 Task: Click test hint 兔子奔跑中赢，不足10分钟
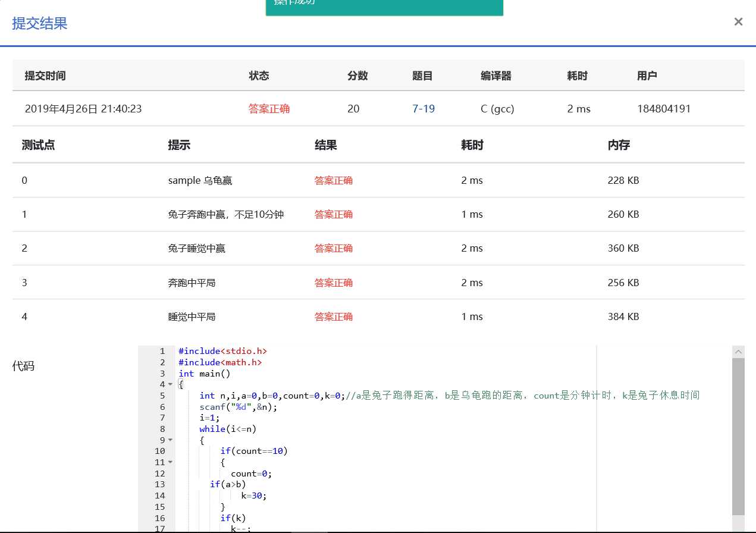(226, 214)
